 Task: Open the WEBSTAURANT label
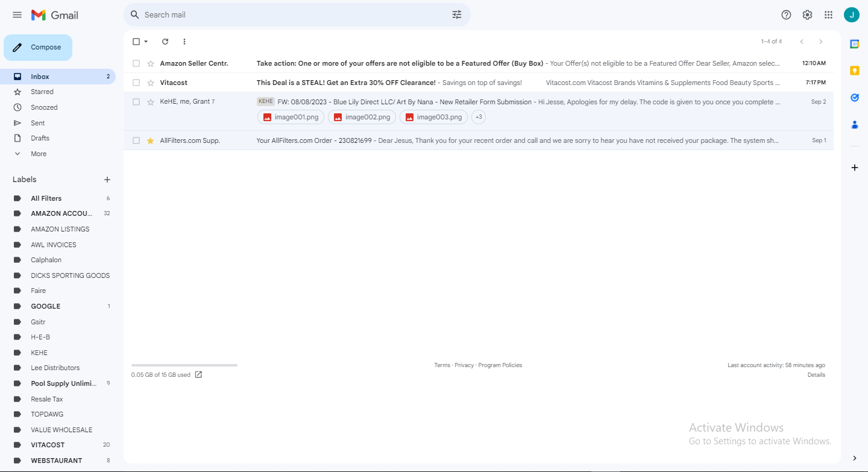point(58,461)
